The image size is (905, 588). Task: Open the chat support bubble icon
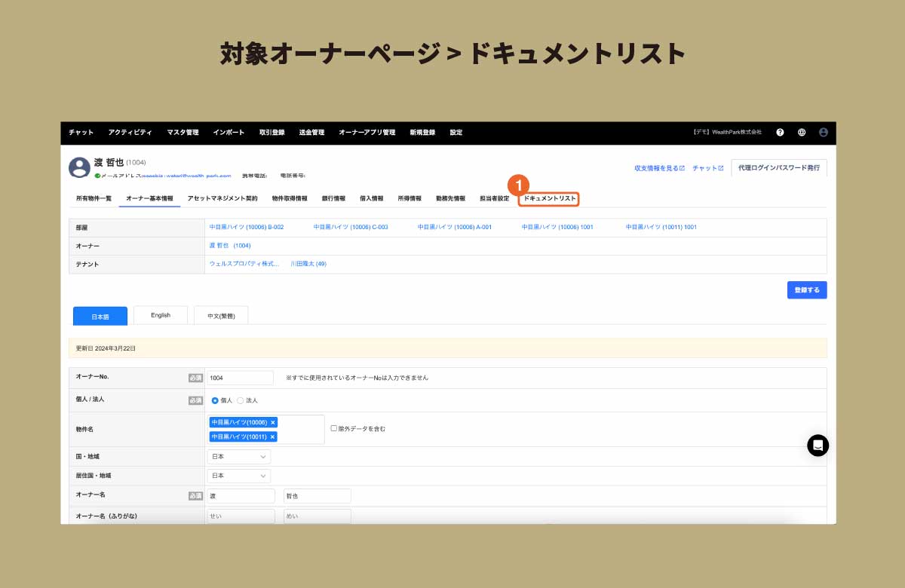tap(818, 446)
